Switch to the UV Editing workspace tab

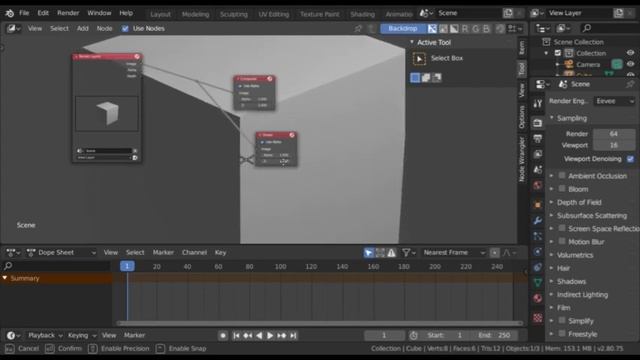[x=273, y=14]
